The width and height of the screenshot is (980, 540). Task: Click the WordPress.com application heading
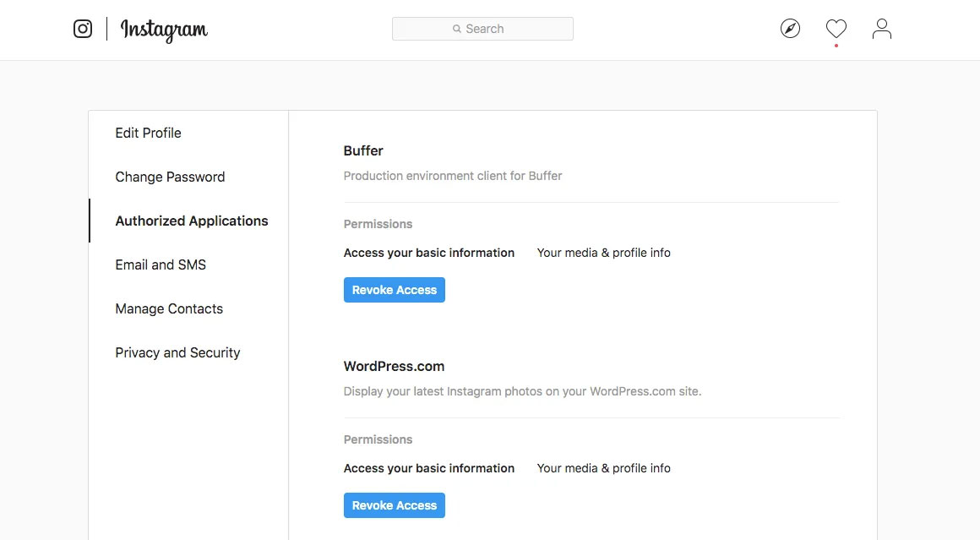[x=394, y=366]
